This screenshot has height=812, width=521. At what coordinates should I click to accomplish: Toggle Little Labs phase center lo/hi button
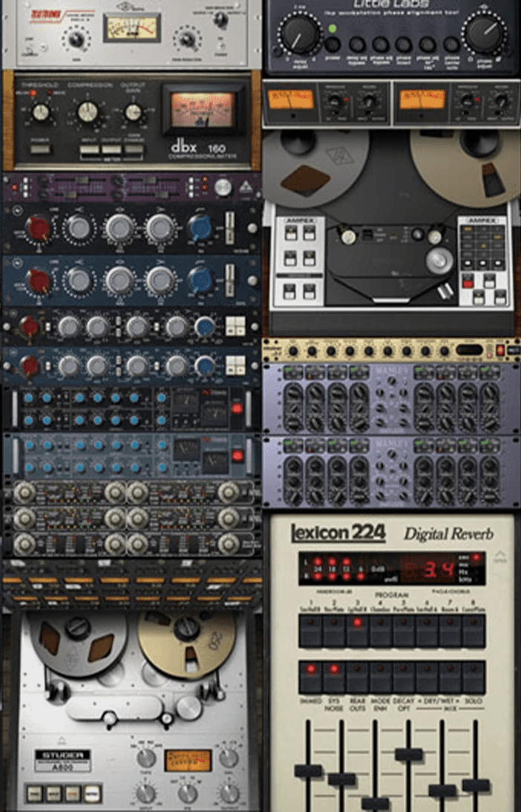(451, 45)
